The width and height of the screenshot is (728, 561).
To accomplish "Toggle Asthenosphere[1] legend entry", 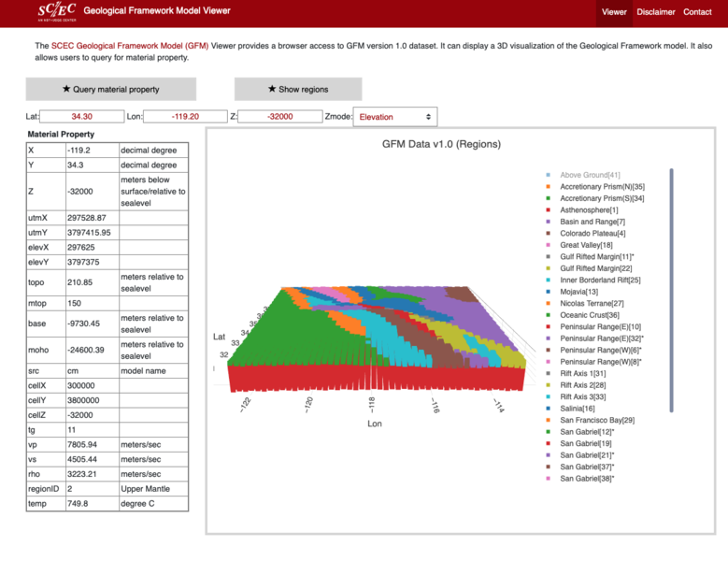I will (x=582, y=210).
